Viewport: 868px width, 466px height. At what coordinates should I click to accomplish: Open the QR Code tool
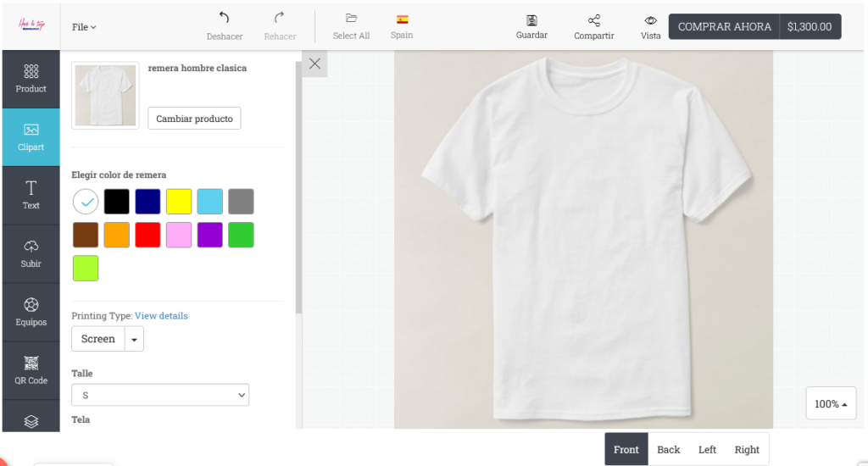point(31,369)
